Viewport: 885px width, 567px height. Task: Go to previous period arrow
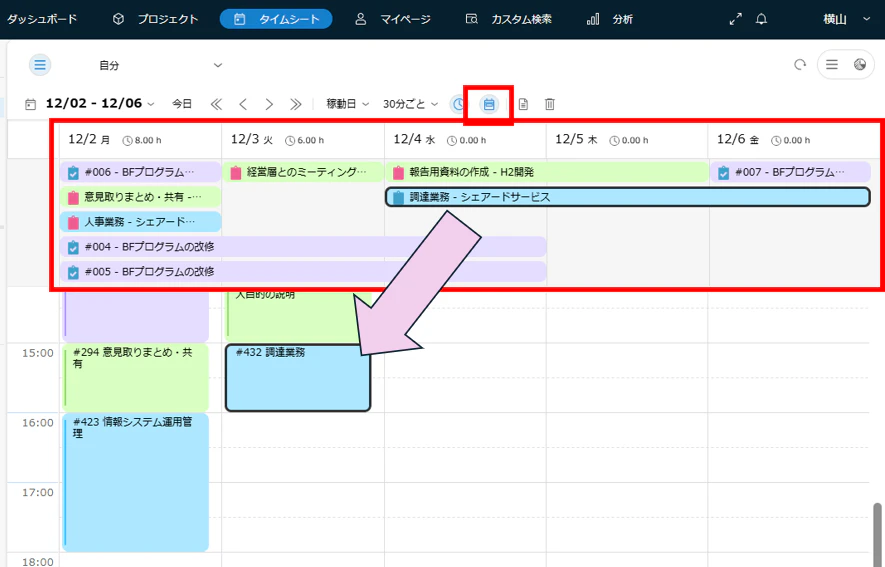click(x=243, y=104)
